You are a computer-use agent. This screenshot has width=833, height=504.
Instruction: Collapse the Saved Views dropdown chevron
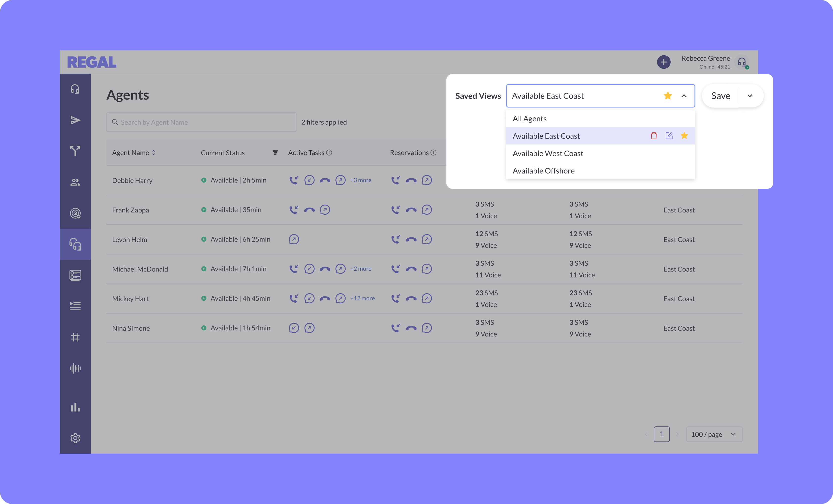[683, 96]
